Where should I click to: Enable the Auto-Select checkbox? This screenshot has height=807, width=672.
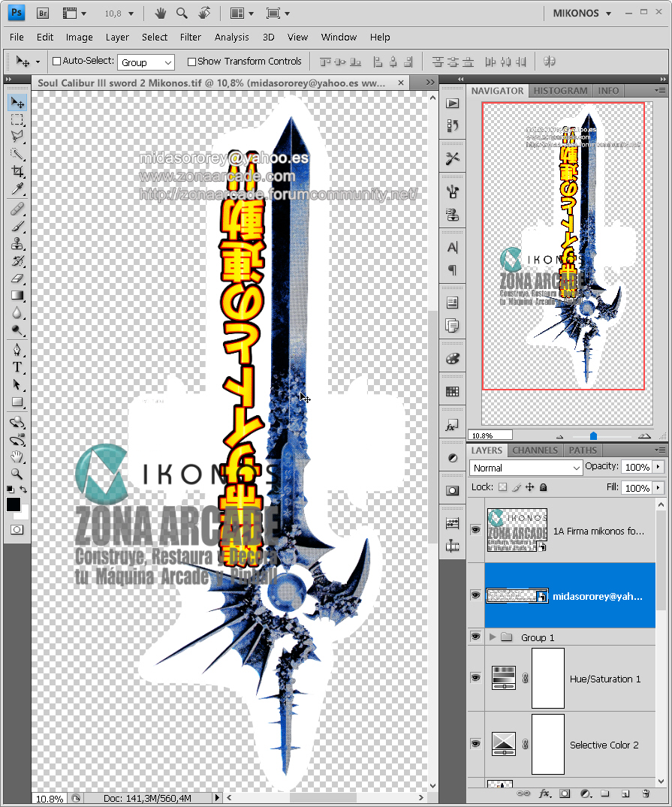click(x=57, y=61)
